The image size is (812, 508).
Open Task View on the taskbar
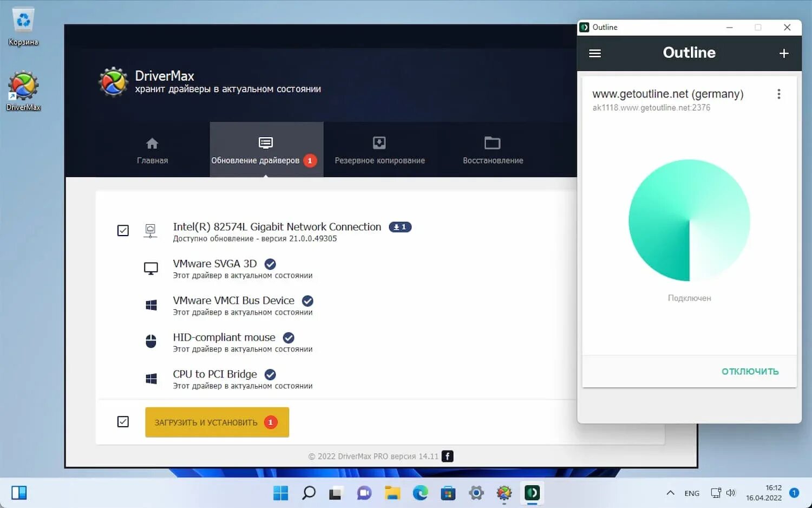click(x=336, y=493)
